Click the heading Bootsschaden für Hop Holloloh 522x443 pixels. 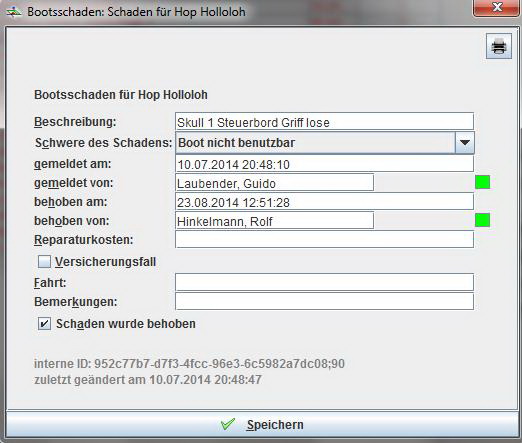pyautogui.click(x=121, y=95)
